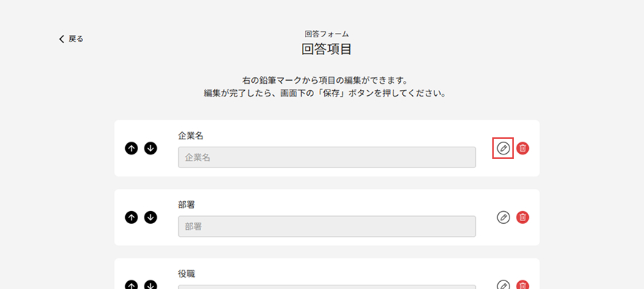The width and height of the screenshot is (644, 289).
Task: Move the 部署 field down
Action: (150, 217)
